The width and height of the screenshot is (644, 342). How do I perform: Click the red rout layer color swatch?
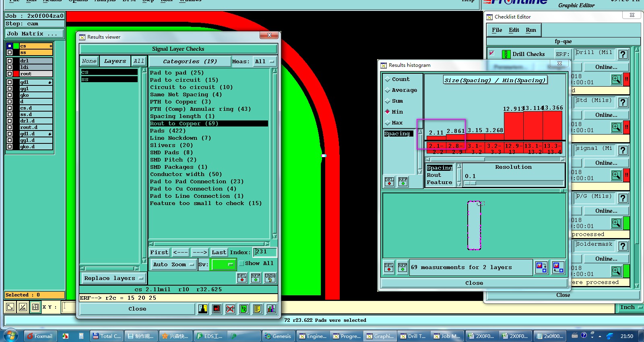click(x=16, y=74)
